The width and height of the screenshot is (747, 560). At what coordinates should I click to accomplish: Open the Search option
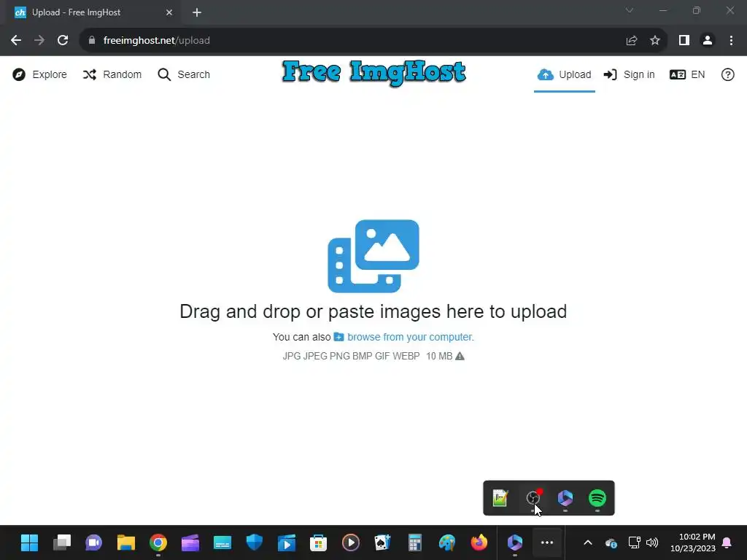click(184, 75)
